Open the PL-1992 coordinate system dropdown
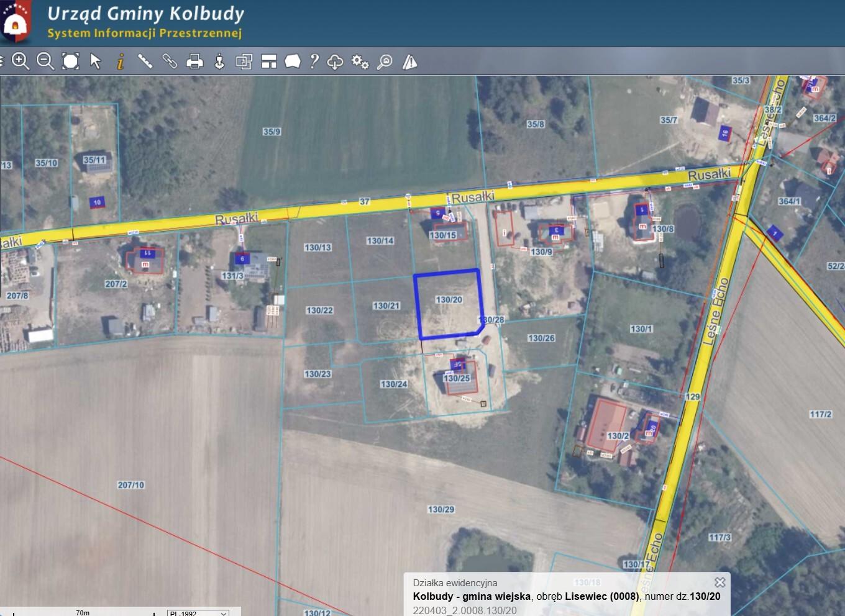The height and width of the screenshot is (616, 845). (x=198, y=613)
